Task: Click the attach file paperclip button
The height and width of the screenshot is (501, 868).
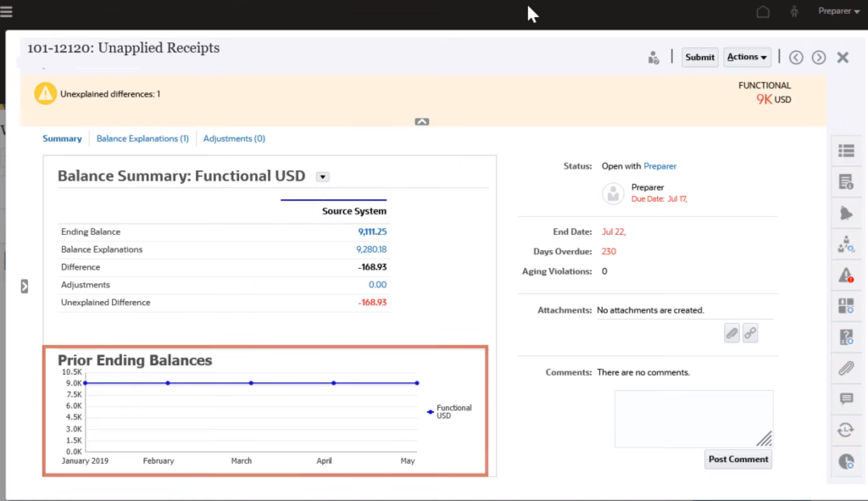Action: click(x=732, y=333)
